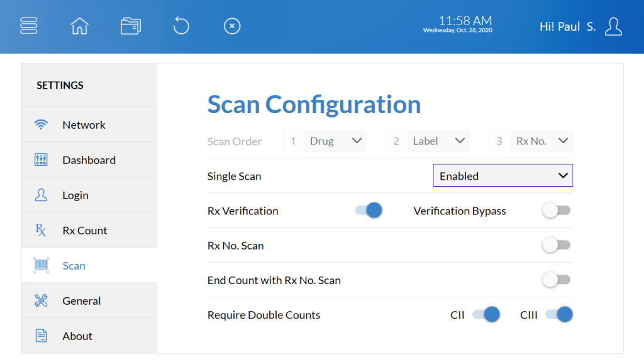Disable the CII double count switch
Screen dimensions: 644x362
point(486,315)
